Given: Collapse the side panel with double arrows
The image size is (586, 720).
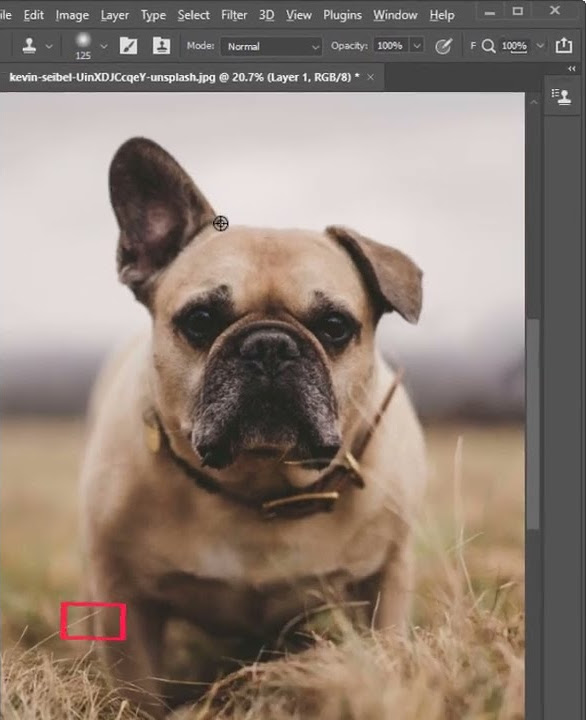Looking at the screenshot, I should 572,68.
